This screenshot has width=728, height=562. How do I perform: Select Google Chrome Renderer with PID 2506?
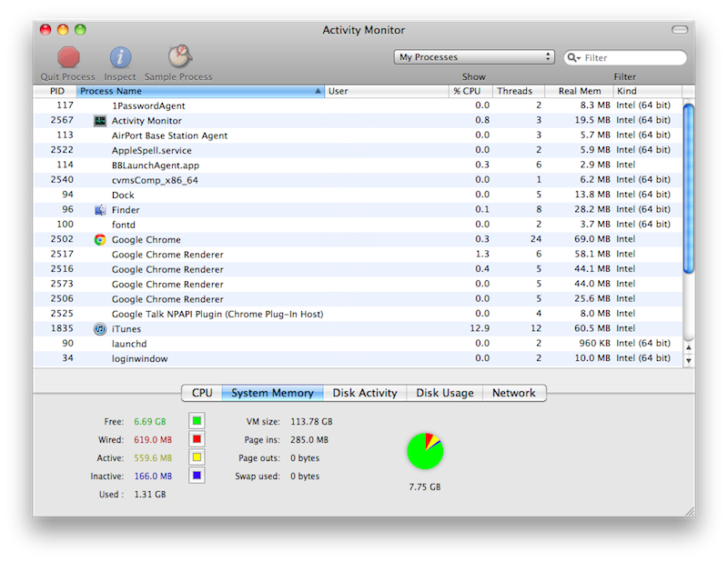358,299
